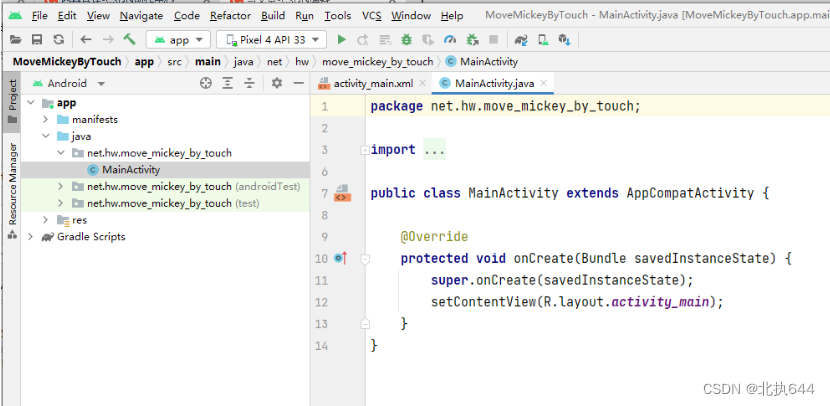
Task: Open the Help menu
Action: coord(452,16)
